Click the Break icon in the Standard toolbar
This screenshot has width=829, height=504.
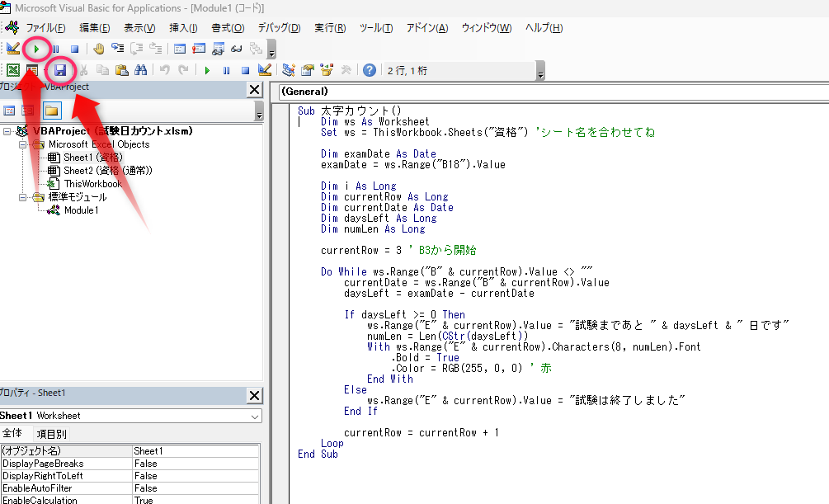[226, 70]
